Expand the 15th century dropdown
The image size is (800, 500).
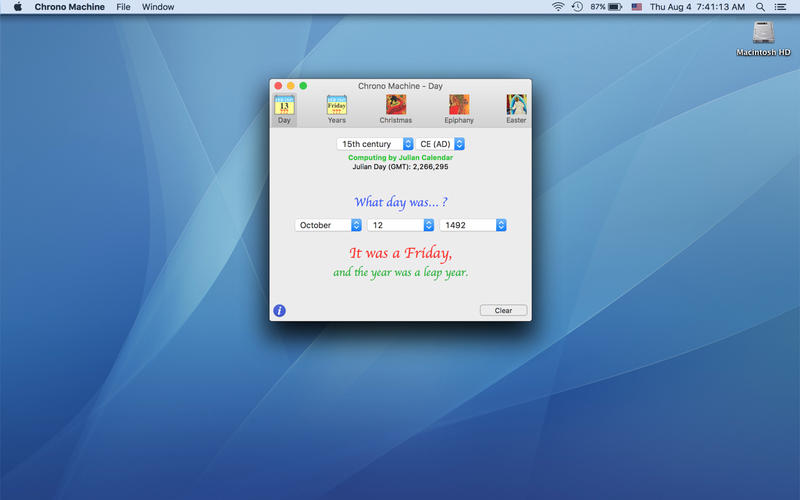(x=375, y=144)
